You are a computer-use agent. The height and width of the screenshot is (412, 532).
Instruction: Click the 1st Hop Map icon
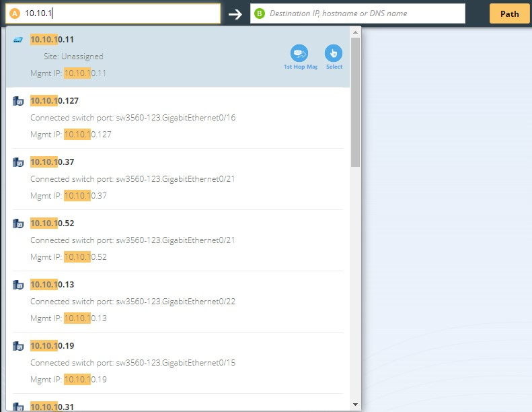(x=299, y=53)
